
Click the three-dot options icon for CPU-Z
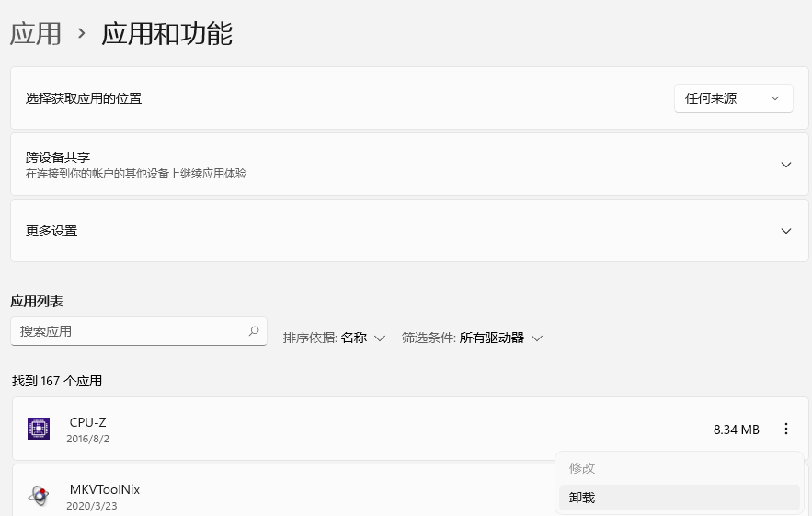click(x=785, y=429)
